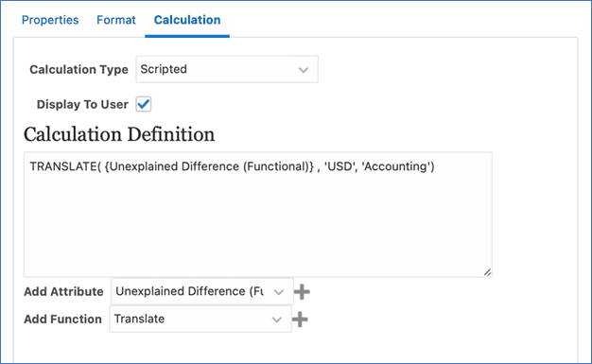Toggle the Display To User checkbox
The height and width of the screenshot is (364, 592).
click(144, 104)
